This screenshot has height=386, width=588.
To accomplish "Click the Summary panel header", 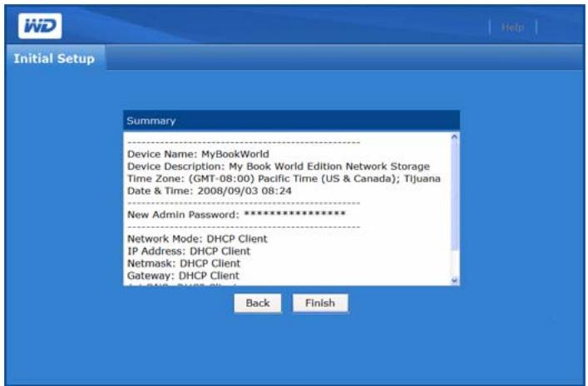I will [291, 121].
